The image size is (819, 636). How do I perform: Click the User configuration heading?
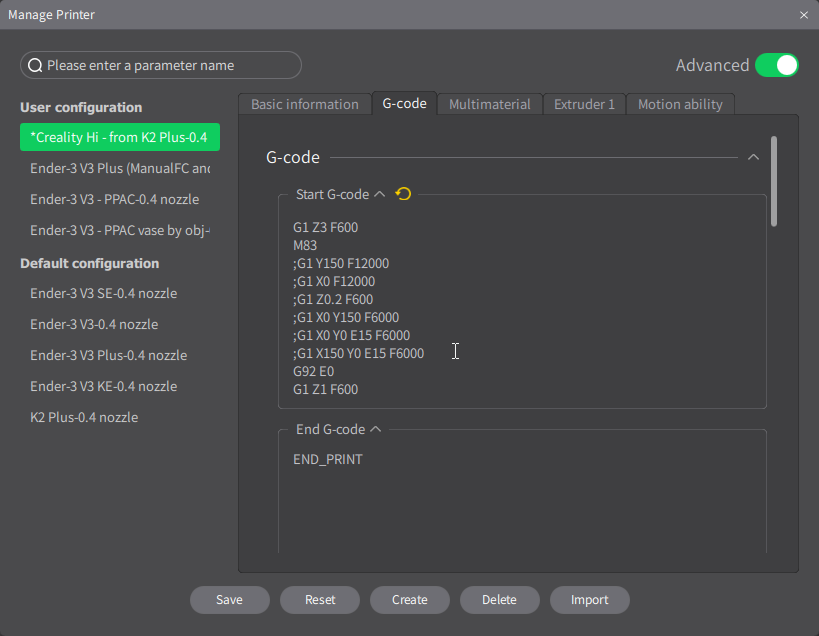tap(81, 107)
